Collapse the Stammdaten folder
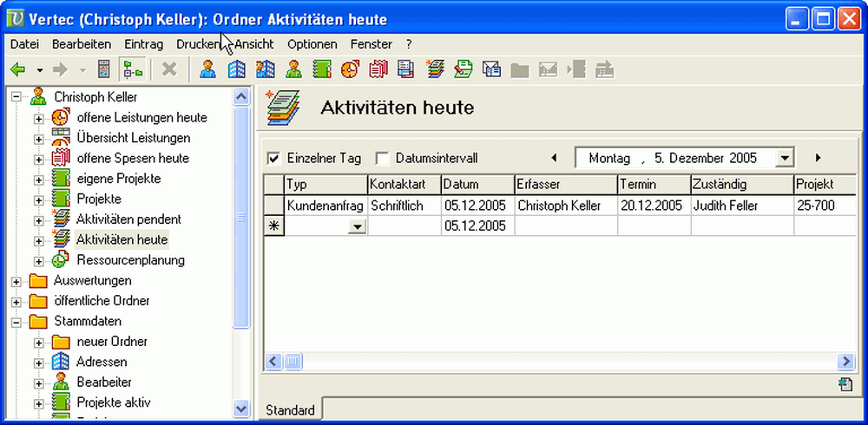This screenshot has width=868, height=425. tap(16, 322)
